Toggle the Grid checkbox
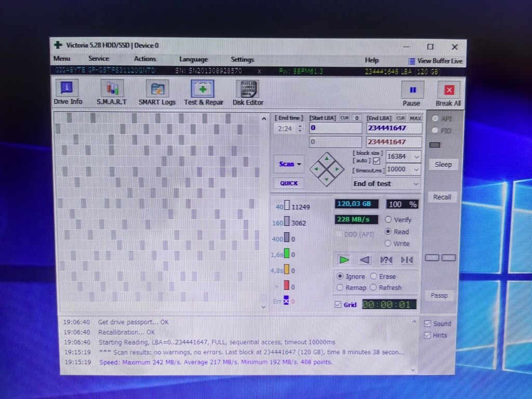The height and width of the screenshot is (399, 532). pyautogui.click(x=338, y=304)
